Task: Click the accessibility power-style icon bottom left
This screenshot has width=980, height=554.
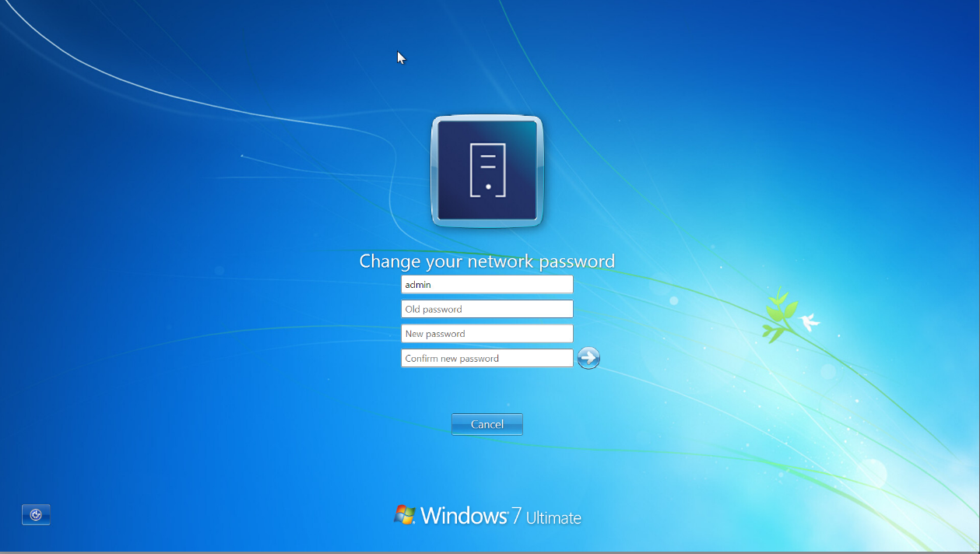Action: point(36,514)
